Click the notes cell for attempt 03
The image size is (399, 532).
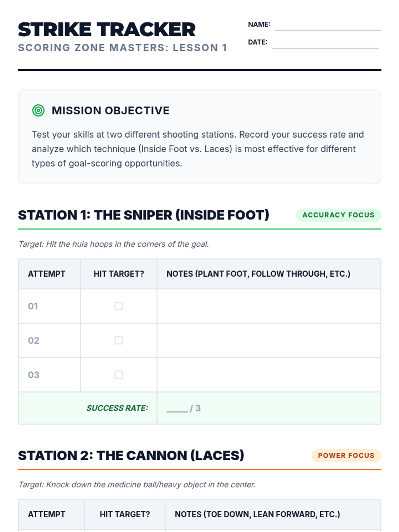(269, 375)
